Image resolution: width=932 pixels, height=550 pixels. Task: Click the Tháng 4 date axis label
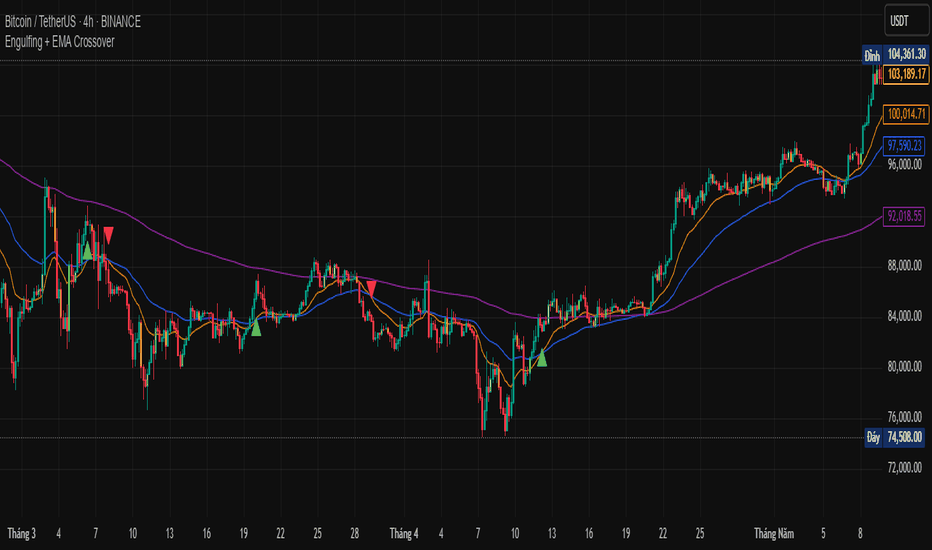click(404, 534)
